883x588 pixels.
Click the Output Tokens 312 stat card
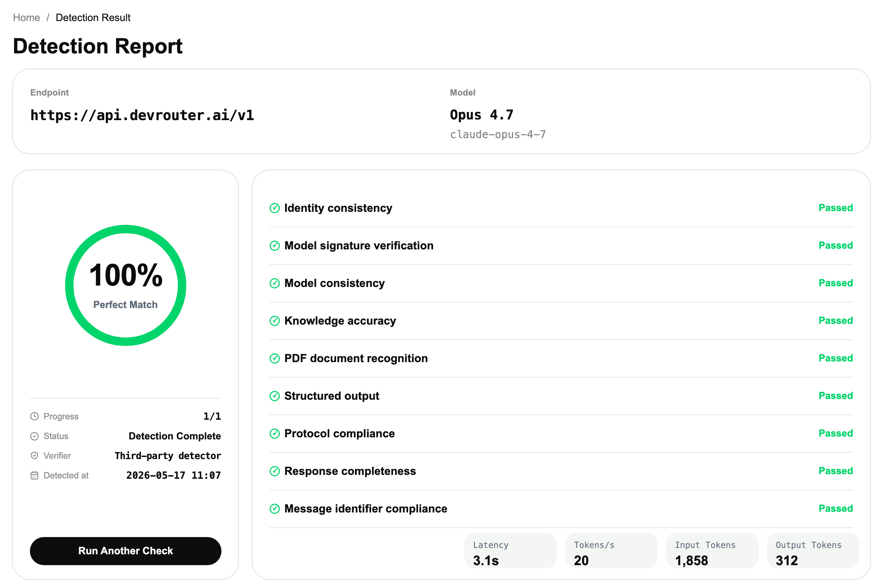(813, 550)
